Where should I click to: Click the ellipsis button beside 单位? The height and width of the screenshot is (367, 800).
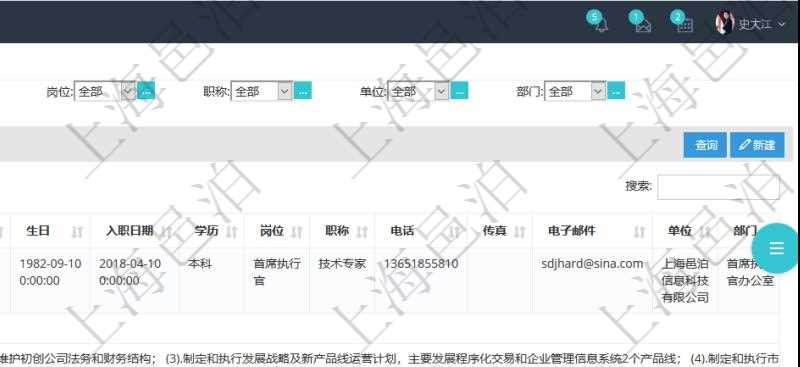[460, 91]
